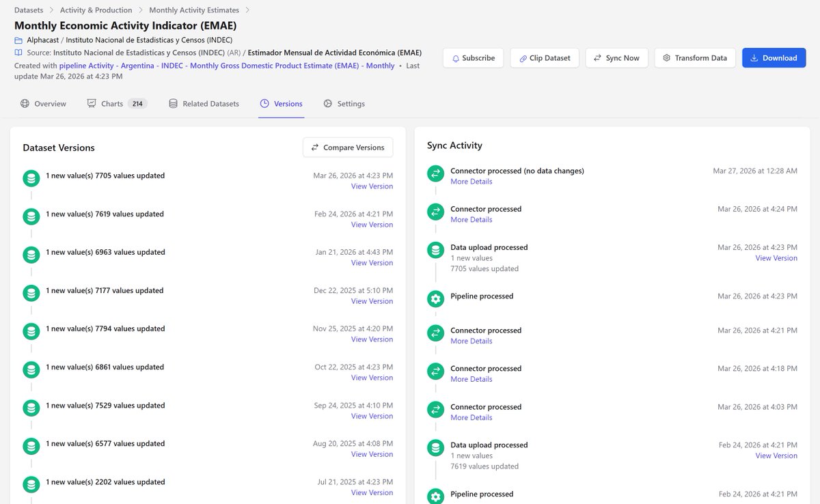View Version in Sync Activity for Feb 24 upload
Image resolution: width=820 pixels, height=504 pixels.
coord(776,456)
